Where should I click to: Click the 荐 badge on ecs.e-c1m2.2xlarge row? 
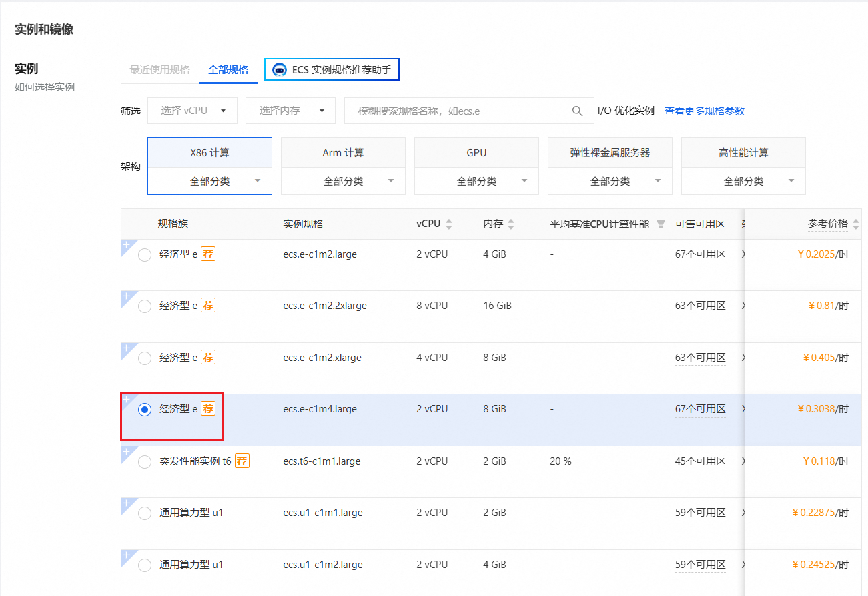(x=208, y=306)
